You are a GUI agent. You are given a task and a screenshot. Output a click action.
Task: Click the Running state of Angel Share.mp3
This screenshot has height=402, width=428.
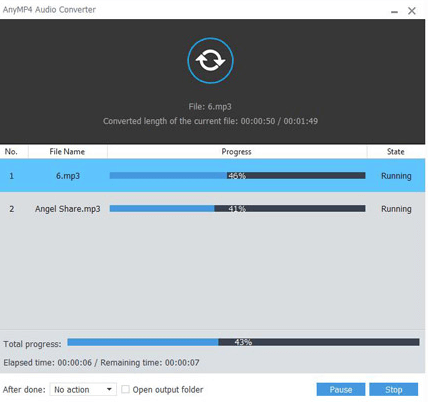tap(396, 209)
